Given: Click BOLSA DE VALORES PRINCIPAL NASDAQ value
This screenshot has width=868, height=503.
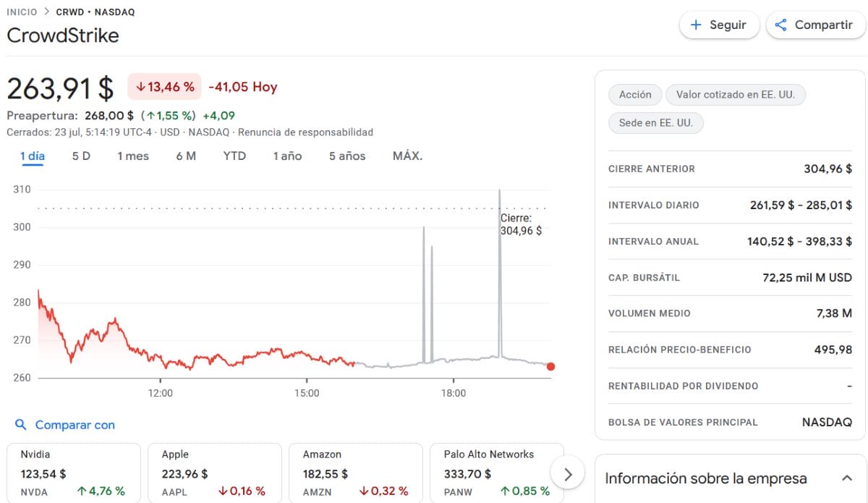Looking at the screenshot, I should pyautogui.click(x=827, y=422).
